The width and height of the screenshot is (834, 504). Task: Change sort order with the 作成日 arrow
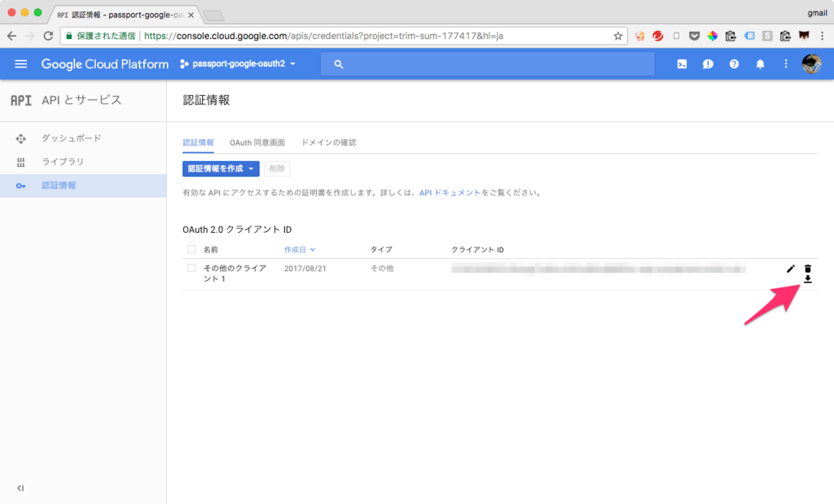pyautogui.click(x=314, y=248)
